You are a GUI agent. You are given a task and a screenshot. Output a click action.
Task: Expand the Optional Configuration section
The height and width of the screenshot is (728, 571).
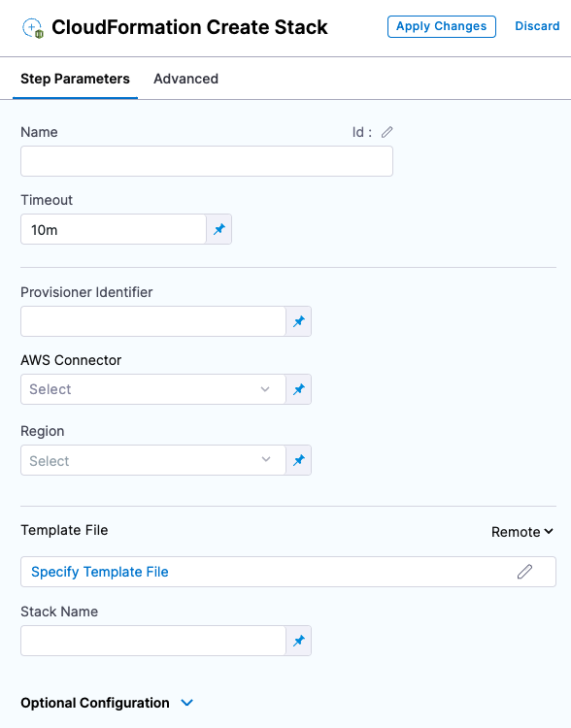[x=107, y=703]
